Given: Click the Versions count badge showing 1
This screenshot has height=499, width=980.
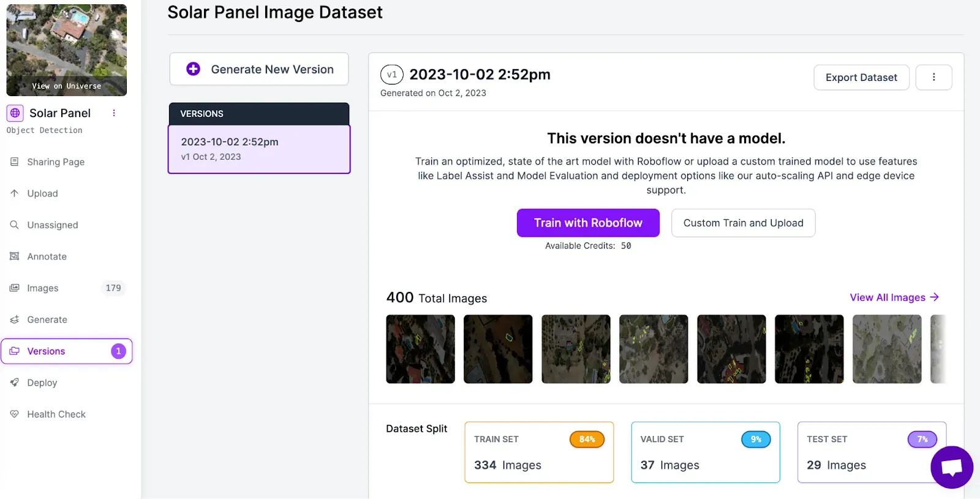Looking at the screenshot, I should [118, 351].
